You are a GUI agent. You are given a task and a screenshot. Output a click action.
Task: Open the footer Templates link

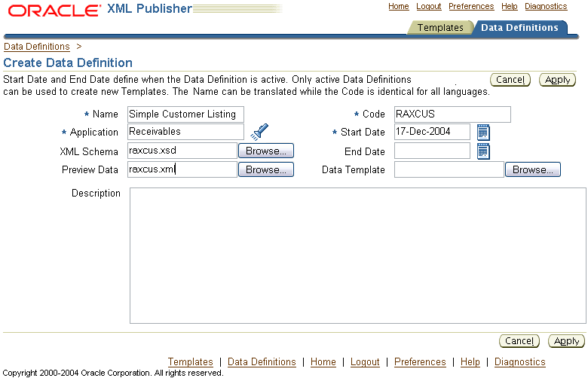click(191, 362)
